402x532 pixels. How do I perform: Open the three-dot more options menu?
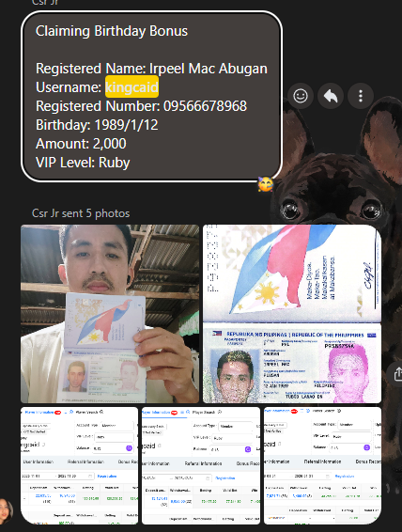pyautogui.click(x=361, y=96)
